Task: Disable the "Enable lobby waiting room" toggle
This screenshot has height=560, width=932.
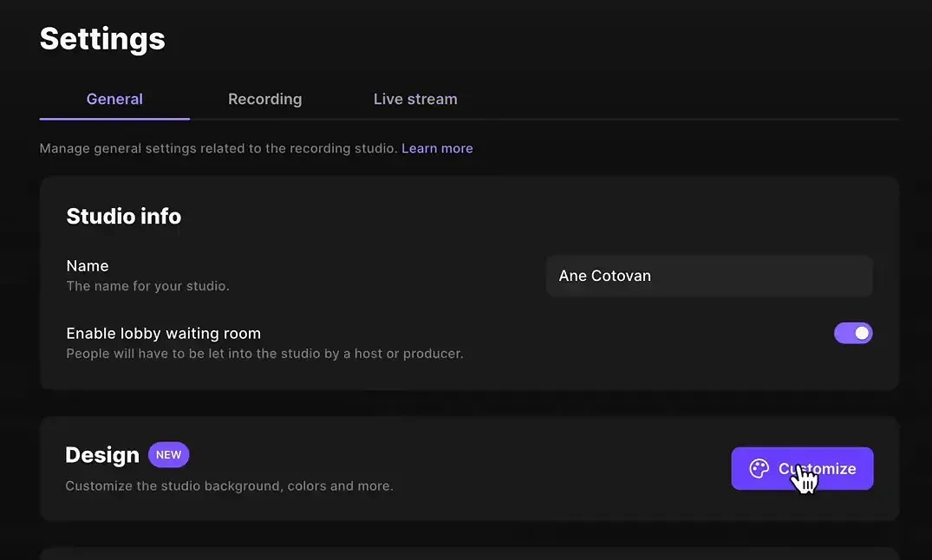Action: pos(853,333)
